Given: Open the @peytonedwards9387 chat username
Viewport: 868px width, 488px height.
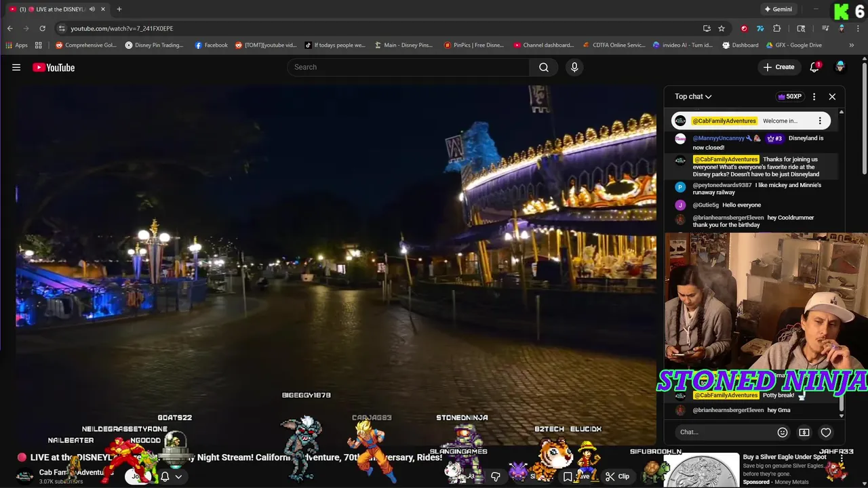Looking at the screenshot, I should pyautogui.click(x=722, y=185).
